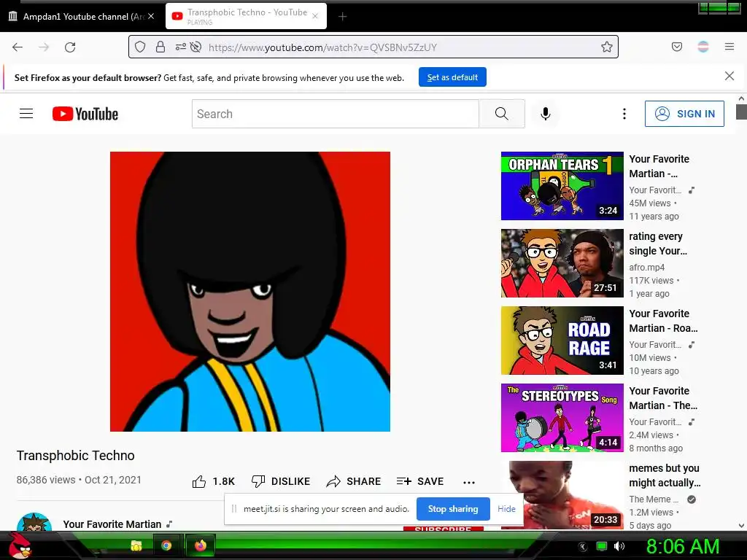Bookmark this page with star icon
Viewport: 747px width, 560px height.
(x=606, y=47)
